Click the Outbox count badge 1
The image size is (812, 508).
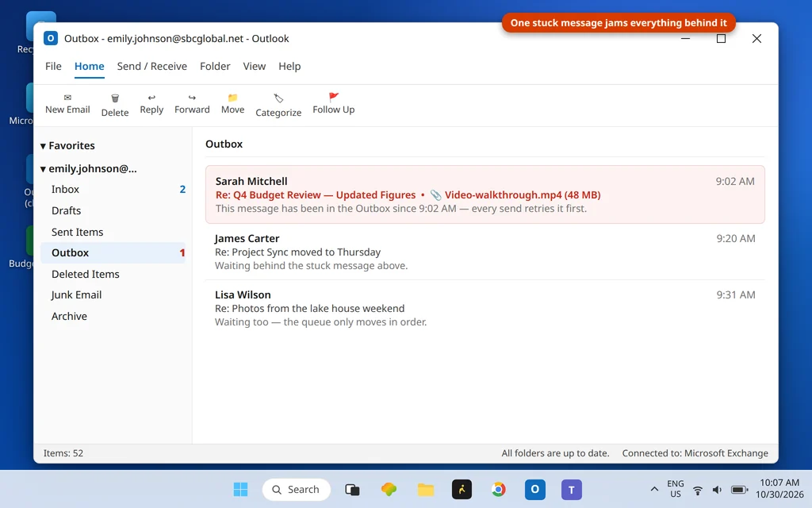tap(182, 253)
